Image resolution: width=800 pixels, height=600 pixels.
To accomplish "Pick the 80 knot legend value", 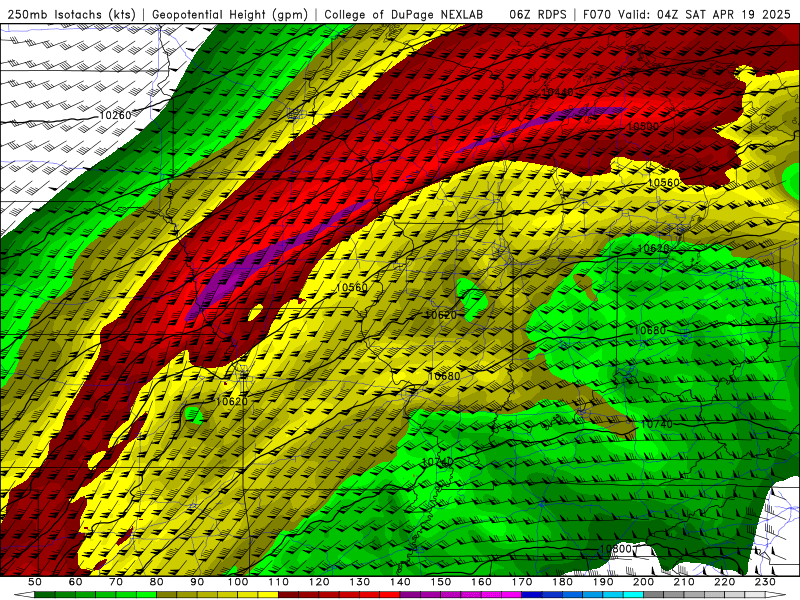I will click(x=157, y=582).
